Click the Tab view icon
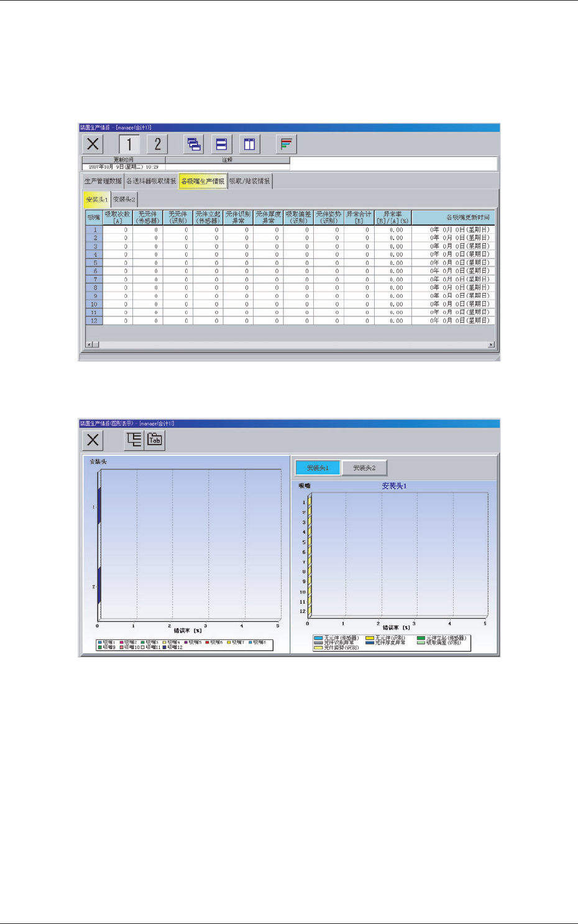Image resolution: width=578 pixels, height=924 pixels. tap(155, 440)
